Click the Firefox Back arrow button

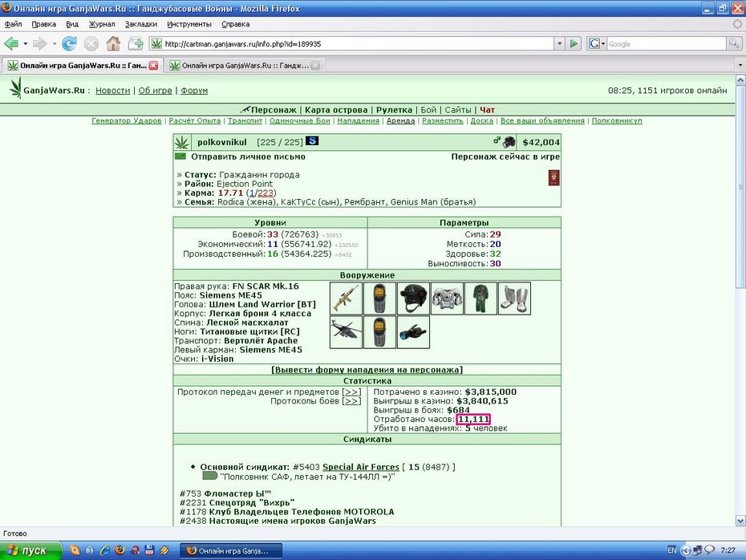pos(11,44)
